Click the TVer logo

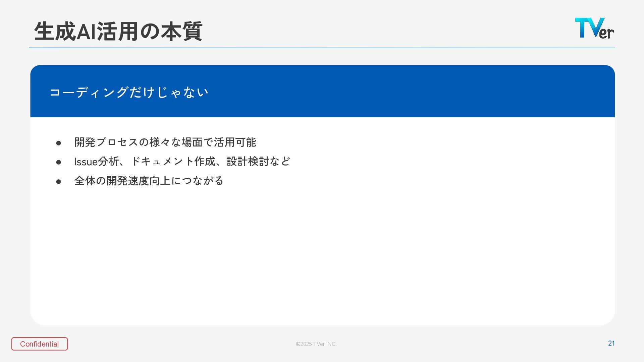(594, 28)
